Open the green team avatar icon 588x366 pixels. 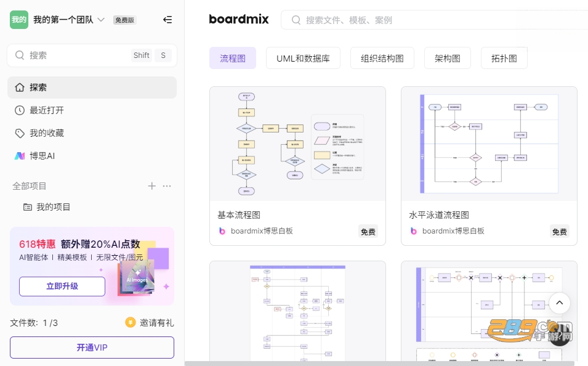(x=18, y=20)
